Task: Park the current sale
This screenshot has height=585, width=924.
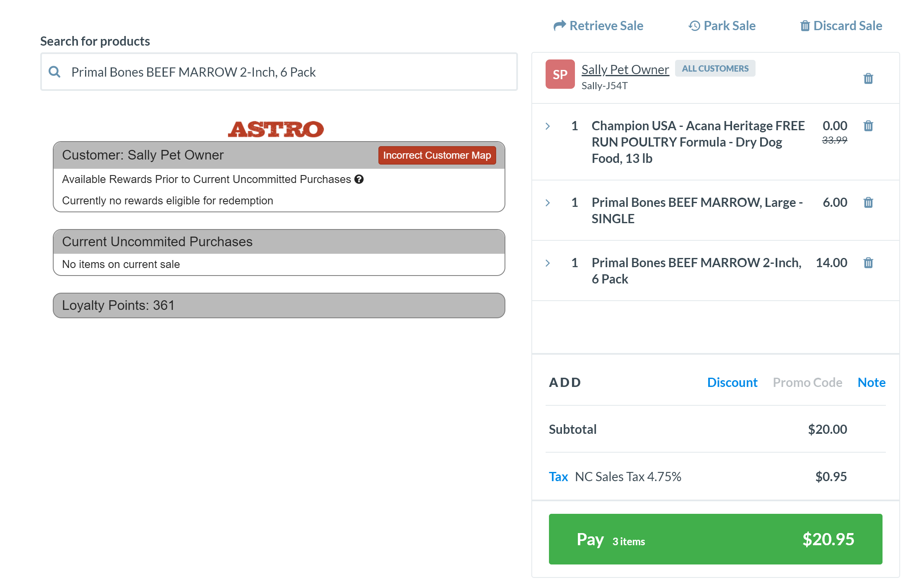Action: point(722,26)
